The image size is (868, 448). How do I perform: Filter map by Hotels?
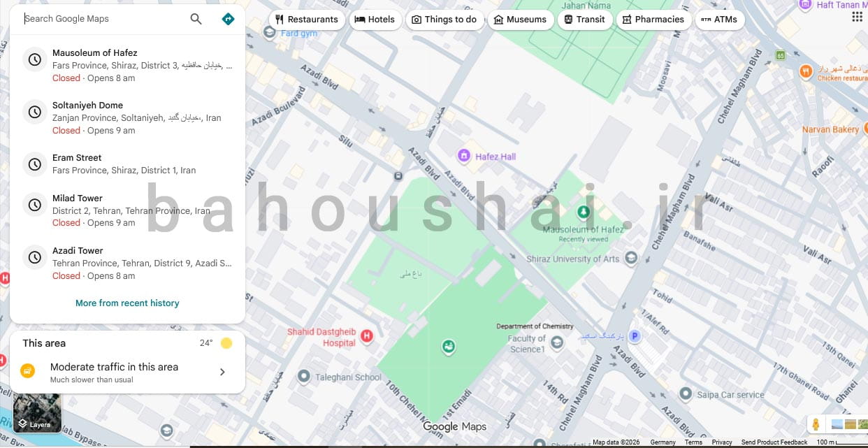pyautogui.click(x=375, y=20)
